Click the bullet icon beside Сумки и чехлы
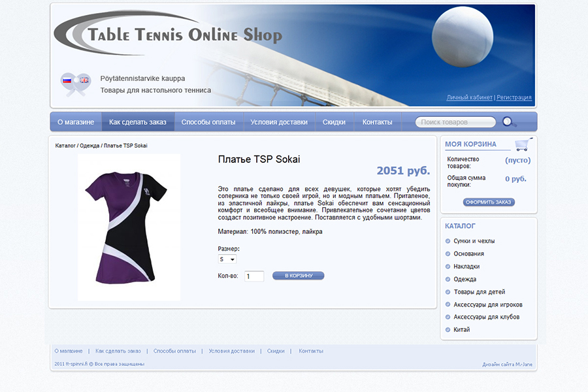Image resolution: width=588 pixels, height=392 pixels. 448,241
